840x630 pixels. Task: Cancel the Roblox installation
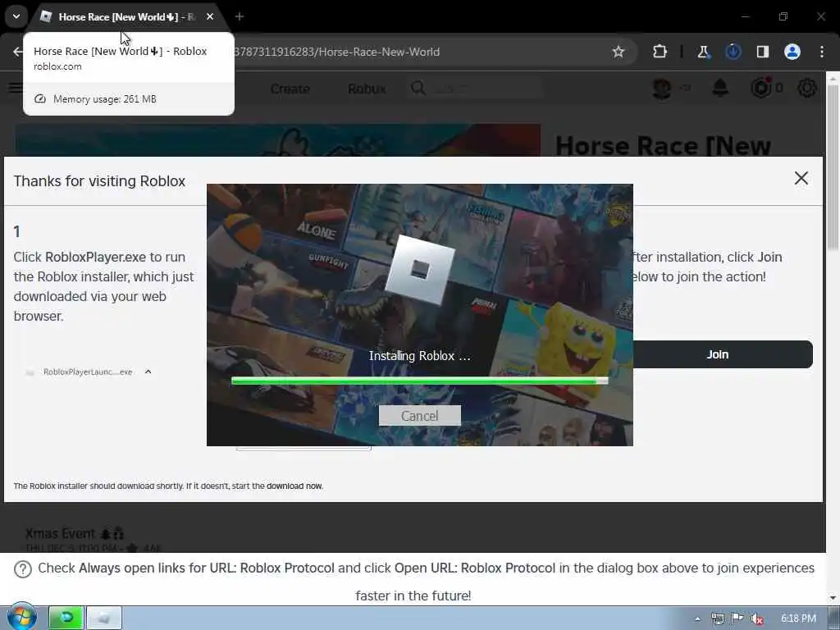[419, 416]
